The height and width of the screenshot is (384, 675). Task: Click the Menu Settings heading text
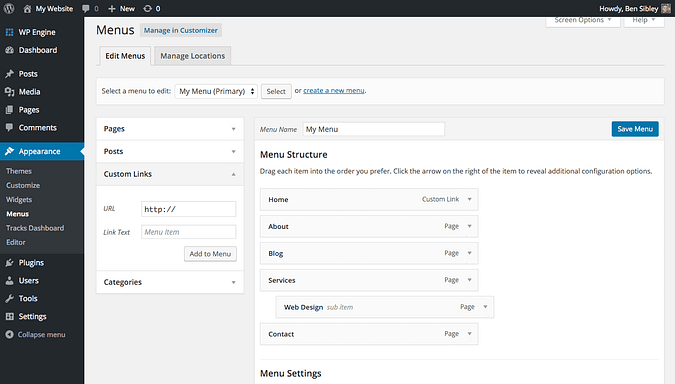(x=291, y=373)
